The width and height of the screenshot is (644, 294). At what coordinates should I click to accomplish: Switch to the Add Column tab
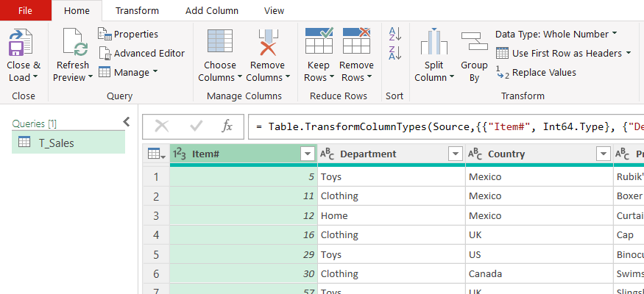coord(212,11)
